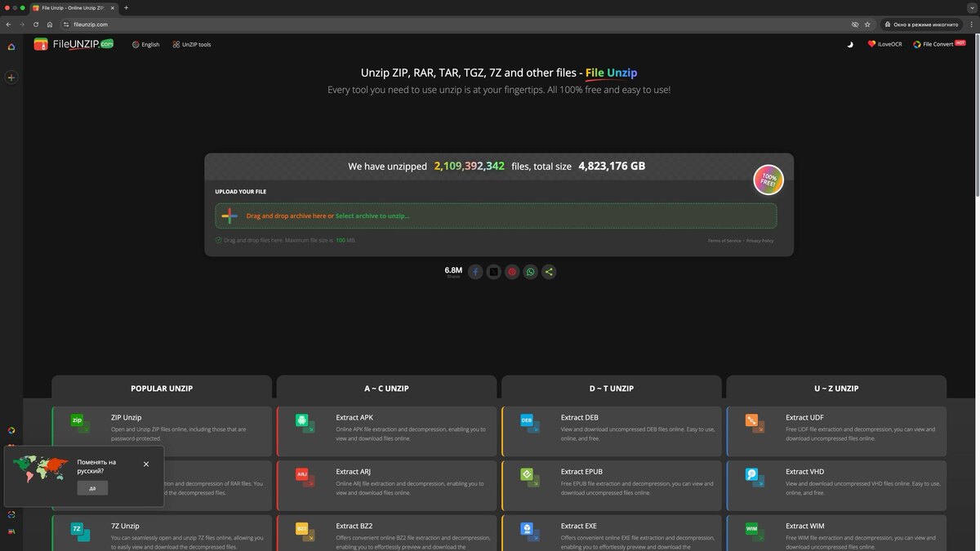This screenshot has width=980, height=551.
Task: Click the page vertical scrollbar
Action: (x=977, y=114)
